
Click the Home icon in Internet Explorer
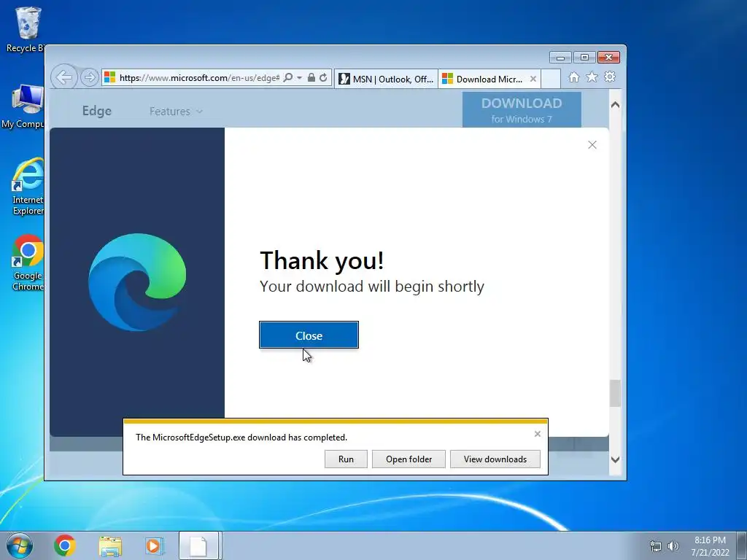tap(574, 77)
